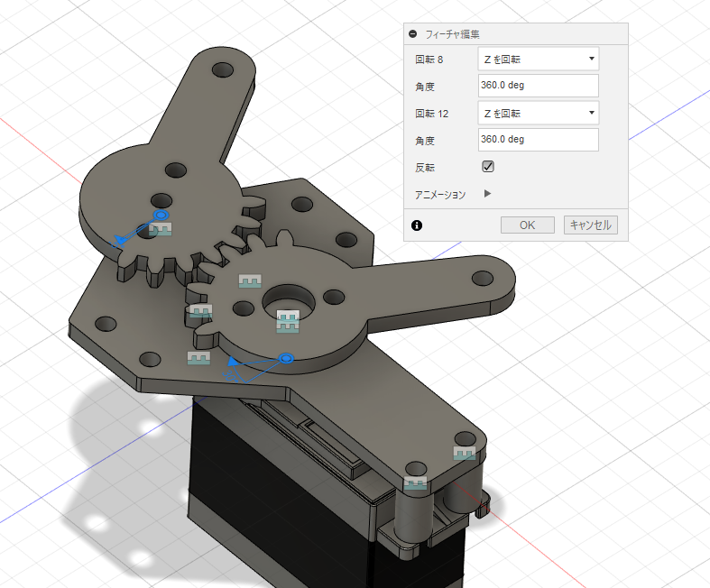Play the アニメーション preview

click(x=487, y=194)
